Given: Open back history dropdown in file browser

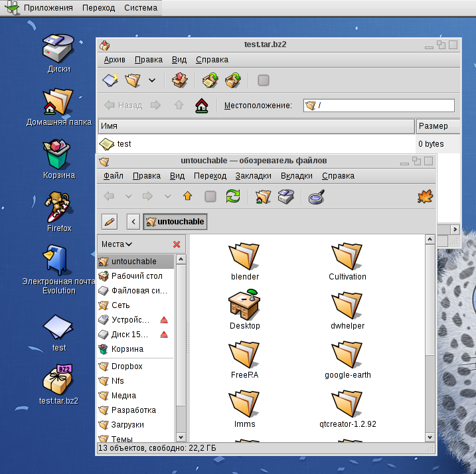Looking at the screenshot, I should tap(129, 197).
